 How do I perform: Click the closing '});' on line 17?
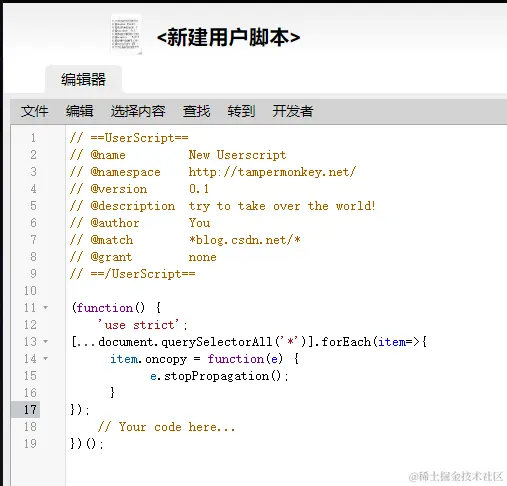80,410
